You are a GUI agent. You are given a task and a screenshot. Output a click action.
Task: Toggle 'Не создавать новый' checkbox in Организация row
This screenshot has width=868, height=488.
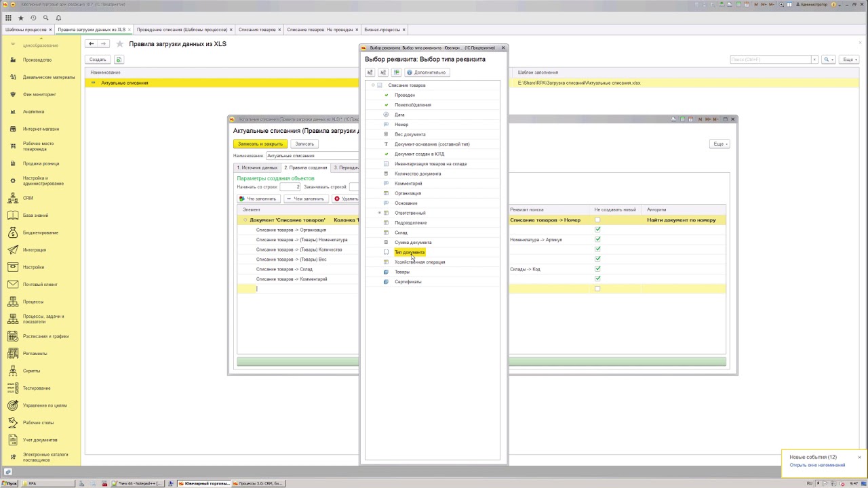(x=597, y=230)
